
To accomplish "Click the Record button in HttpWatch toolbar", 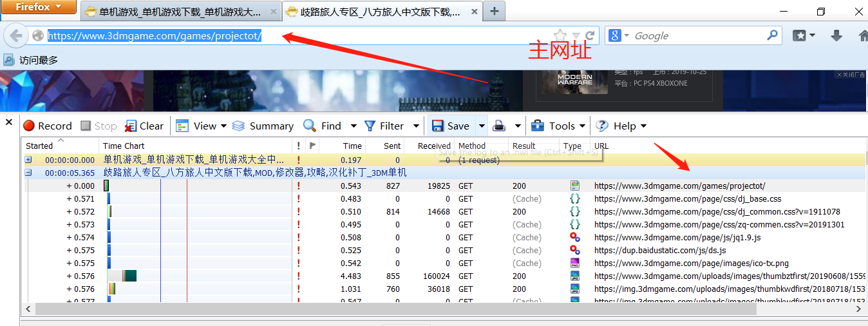I will (48, 126).
